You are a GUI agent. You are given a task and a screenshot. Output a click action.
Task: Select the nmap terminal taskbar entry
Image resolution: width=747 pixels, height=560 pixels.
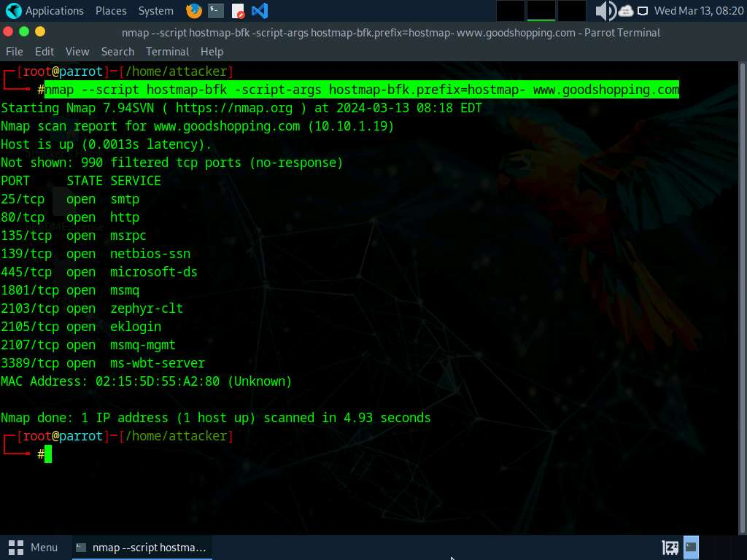[142, 547]
